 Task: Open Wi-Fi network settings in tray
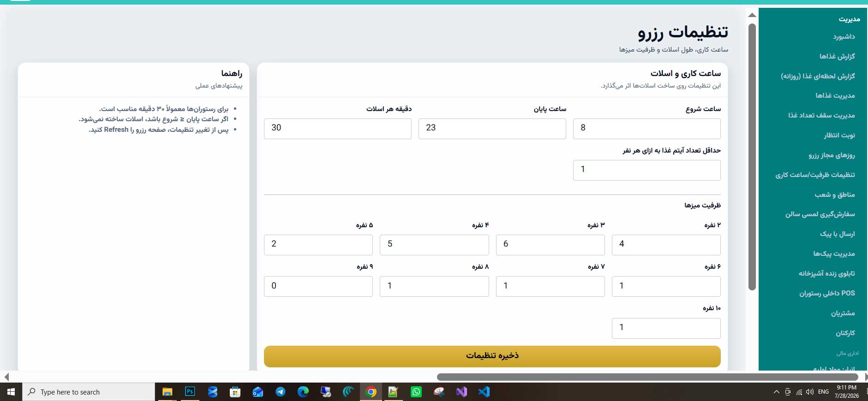point(799,392)
